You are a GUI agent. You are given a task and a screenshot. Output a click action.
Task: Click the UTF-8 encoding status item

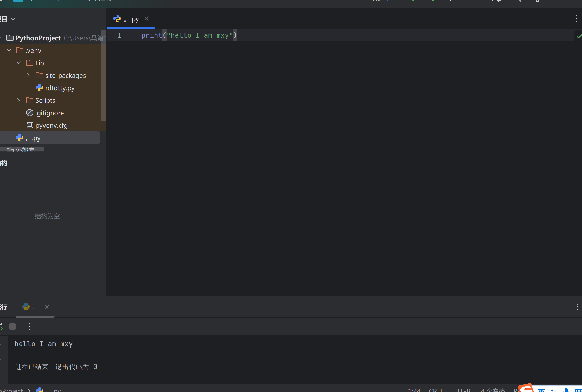pos(461,390)
